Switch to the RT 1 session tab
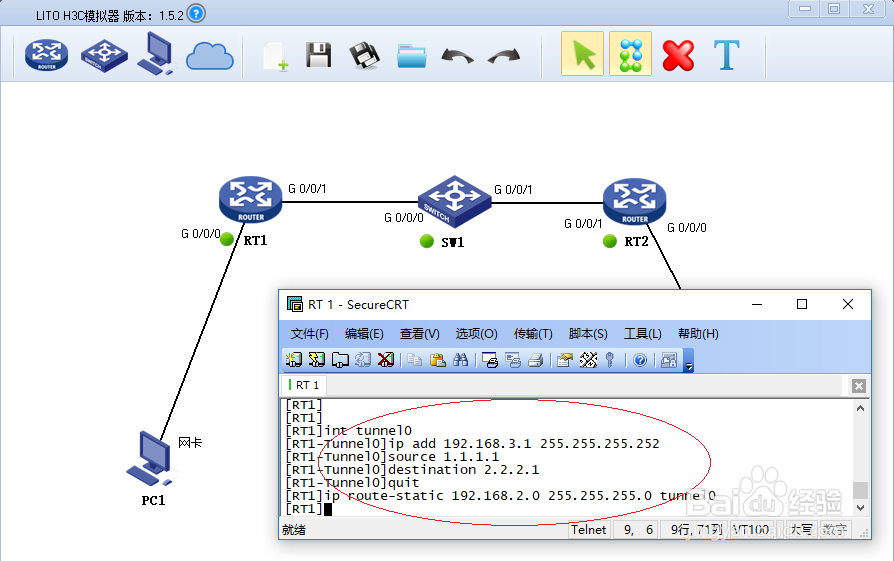Image resolution: width=894 pixels, height=561 pixels. 304,385
